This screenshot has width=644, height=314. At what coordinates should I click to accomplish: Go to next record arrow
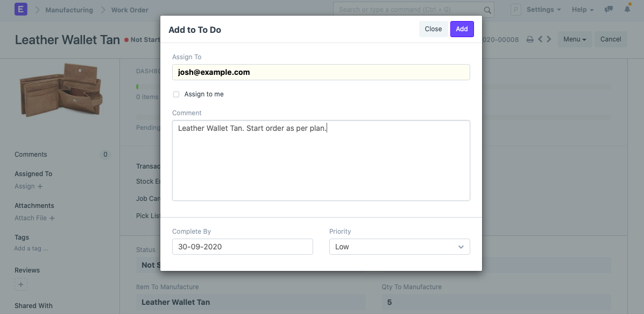[549, 39]
